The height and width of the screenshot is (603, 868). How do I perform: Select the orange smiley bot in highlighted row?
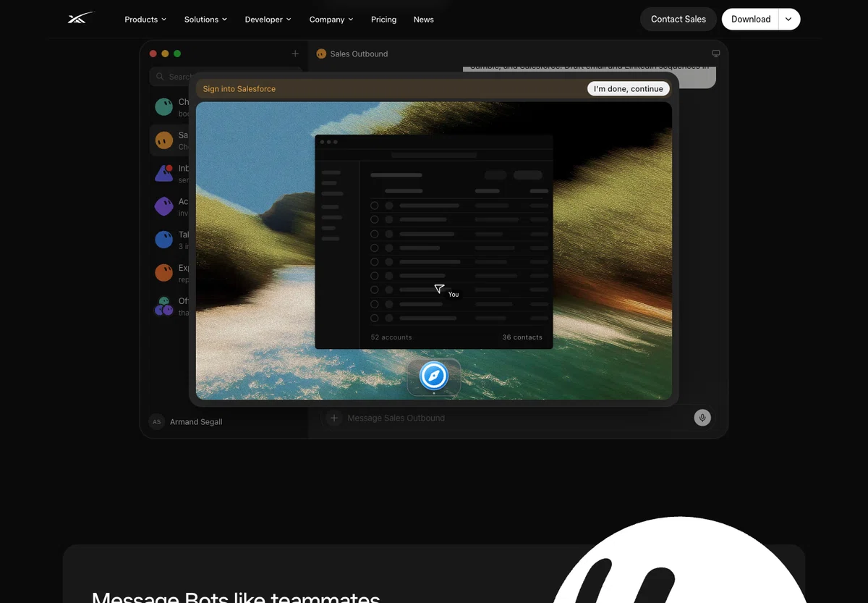point(164,140)
